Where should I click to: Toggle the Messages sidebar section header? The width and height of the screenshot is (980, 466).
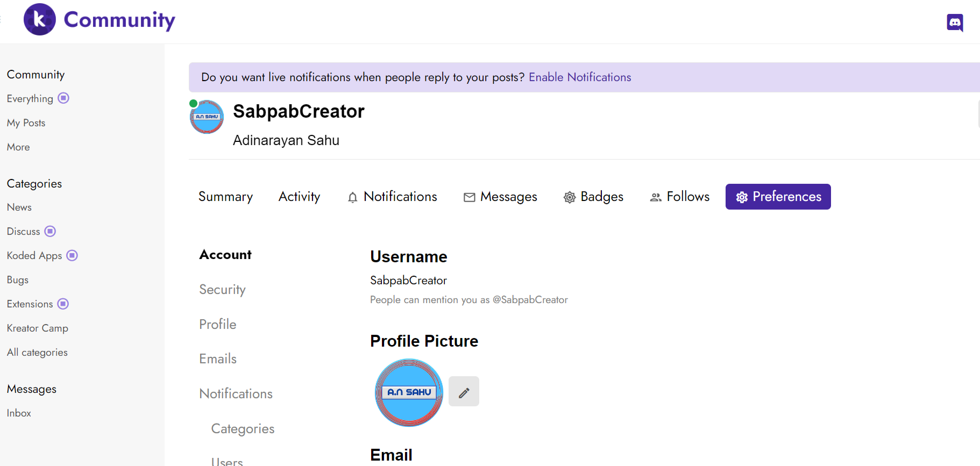tap(31, 389)
